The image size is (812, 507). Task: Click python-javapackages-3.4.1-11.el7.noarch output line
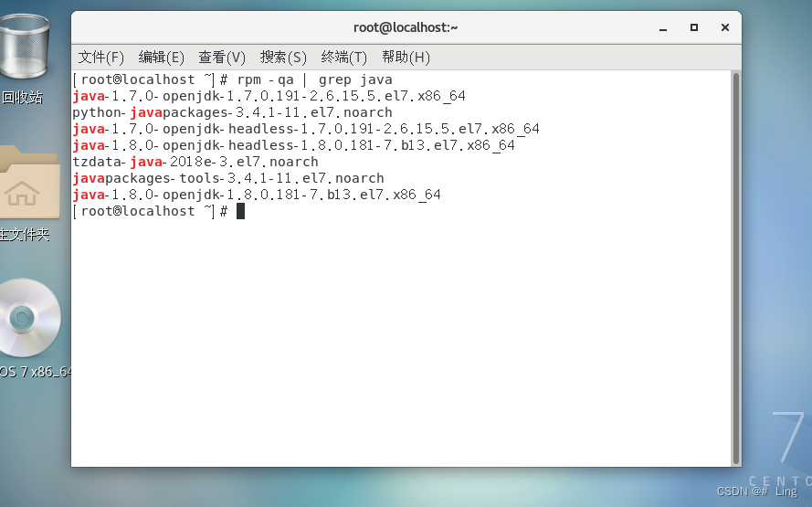pos(233,112)
